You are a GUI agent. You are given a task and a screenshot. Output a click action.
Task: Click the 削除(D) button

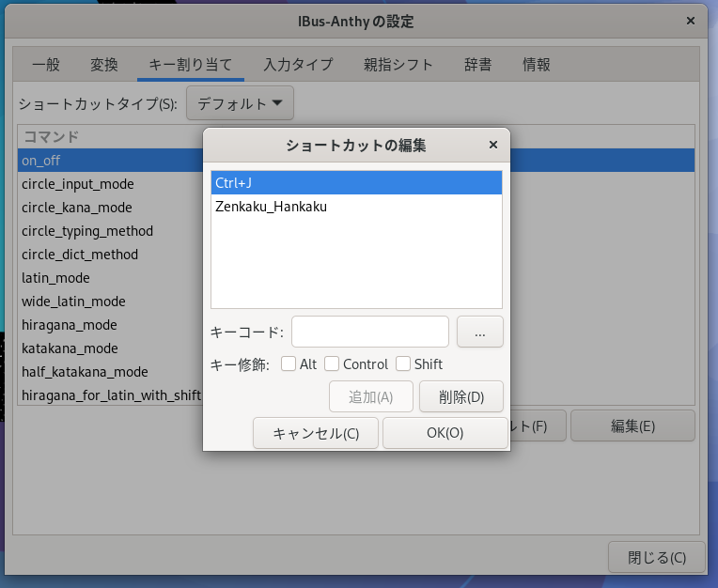coord(461,396)
